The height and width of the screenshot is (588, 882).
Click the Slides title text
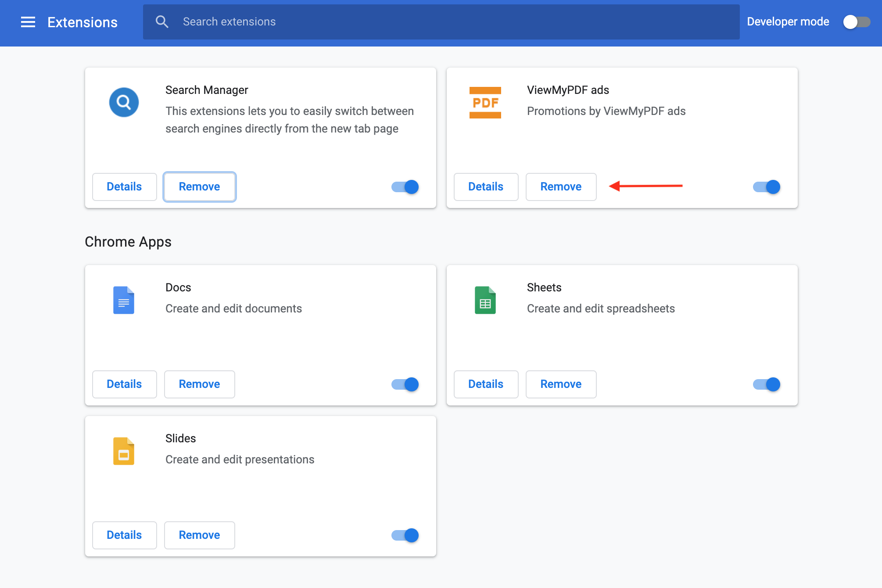tap(180, 438)
